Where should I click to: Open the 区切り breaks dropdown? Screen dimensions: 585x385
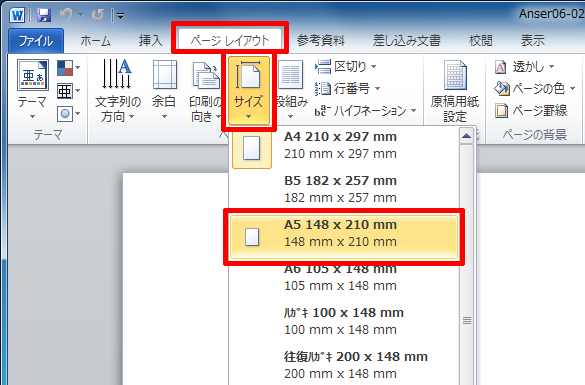[345, 67]
